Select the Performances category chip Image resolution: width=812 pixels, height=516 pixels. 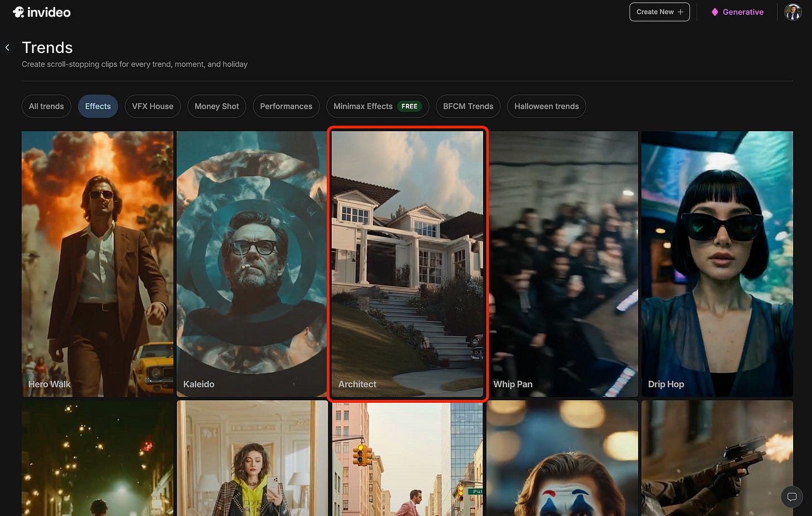coord(286,106)
